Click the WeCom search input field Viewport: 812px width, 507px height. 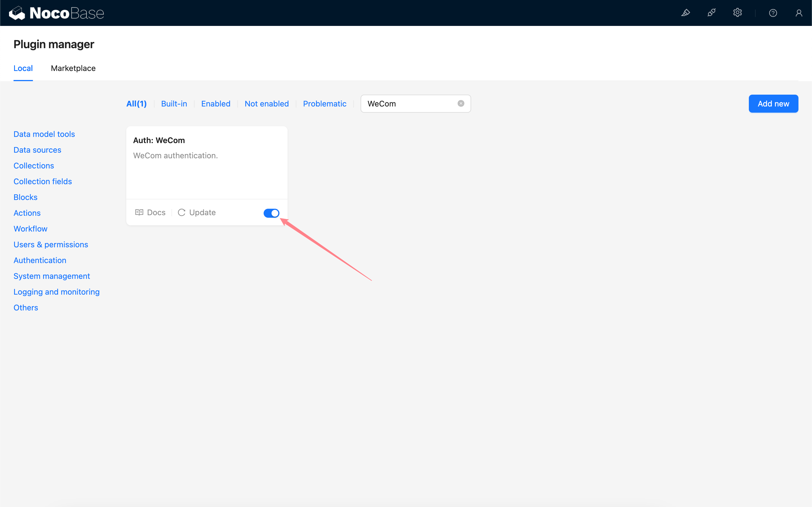[x=409, y=104]
